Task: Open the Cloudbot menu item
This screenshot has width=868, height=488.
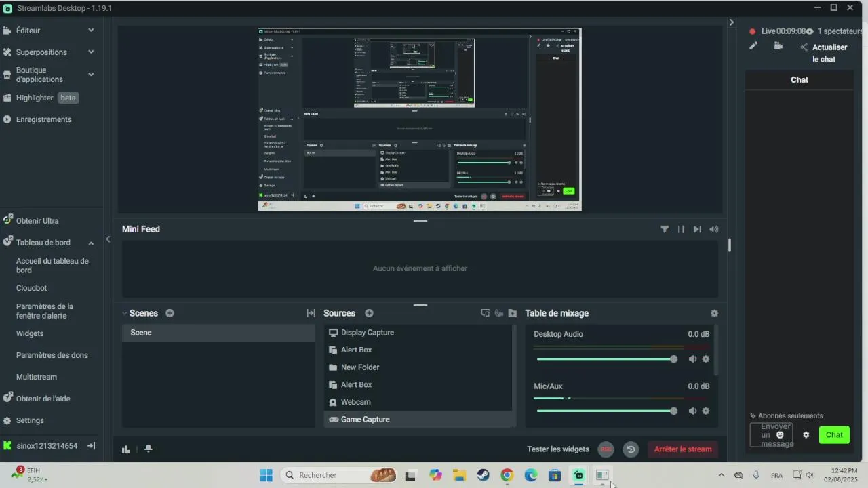Action: [31, 288]
